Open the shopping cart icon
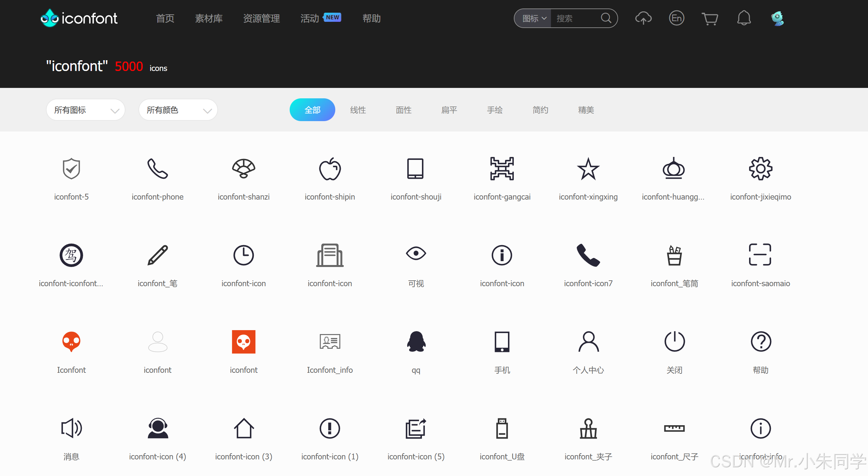Screen dimensions: 868x476 (x=710, y=18)
